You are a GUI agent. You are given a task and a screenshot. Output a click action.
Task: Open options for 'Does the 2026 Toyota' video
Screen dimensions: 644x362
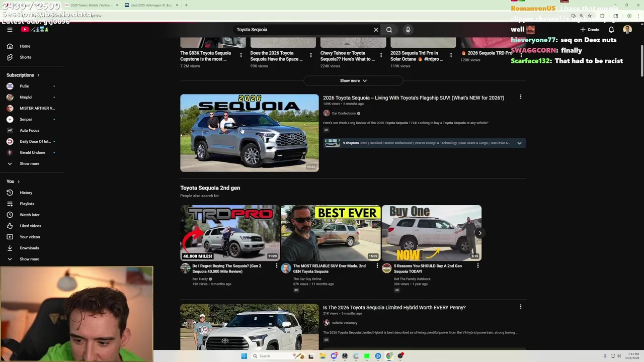[x=310, y=55]
